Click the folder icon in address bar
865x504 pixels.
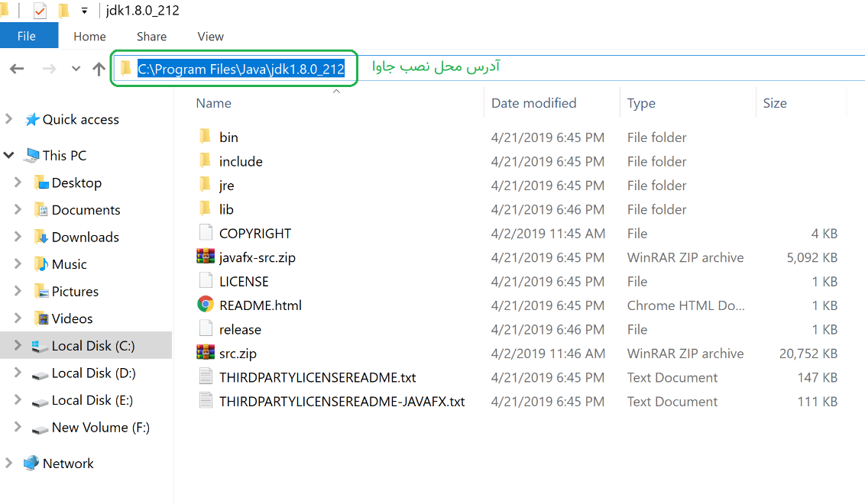[x=126, y=69]
